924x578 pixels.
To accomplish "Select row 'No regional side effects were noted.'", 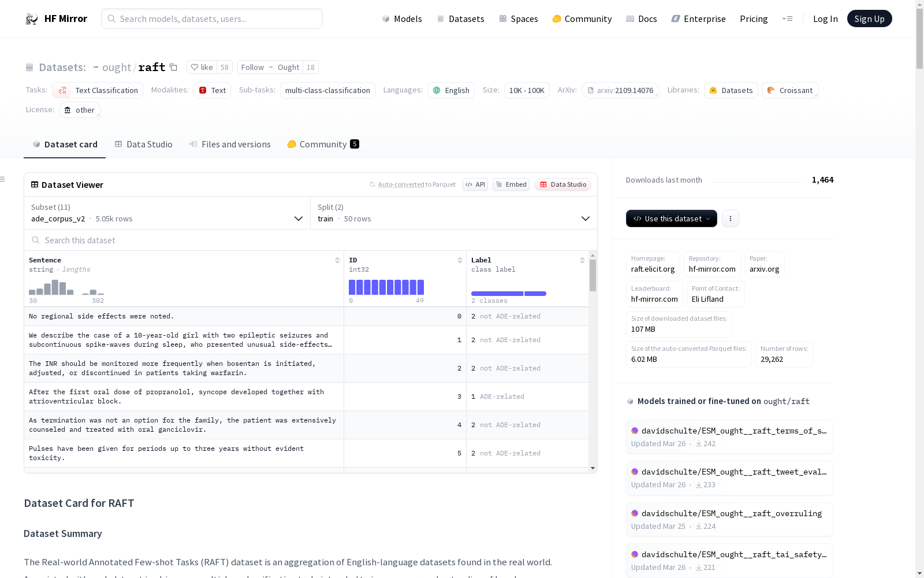I will coord(306,316).
